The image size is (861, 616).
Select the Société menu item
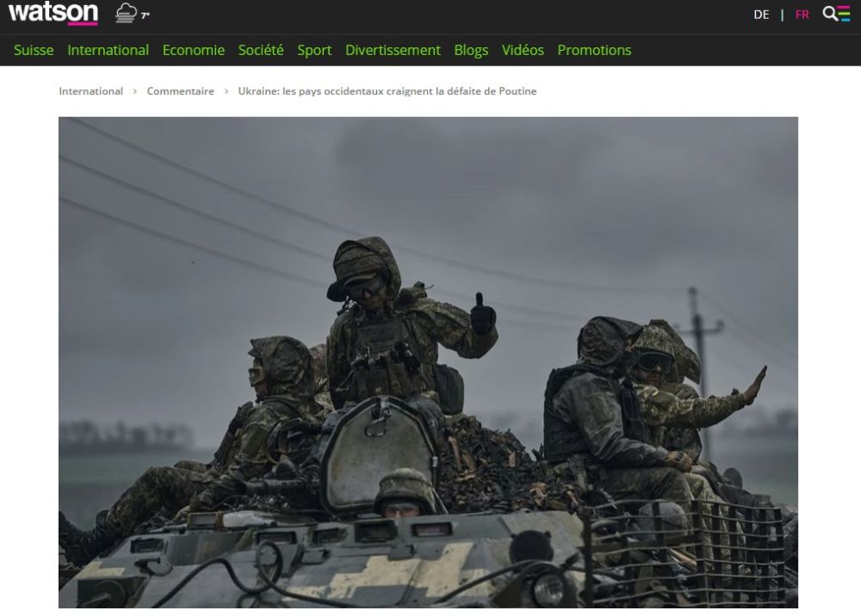click(x=261, y=50)
